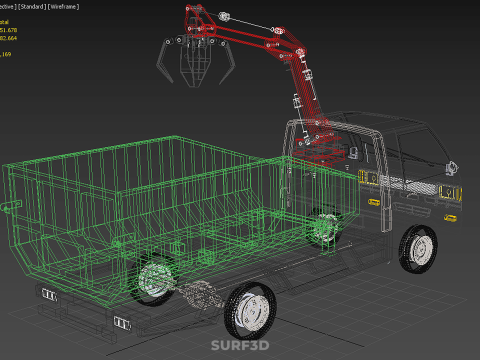
Task: Select the shaded wheel nearest the SURF3D text
Action: pyautogui.click(x=250, y=311)
